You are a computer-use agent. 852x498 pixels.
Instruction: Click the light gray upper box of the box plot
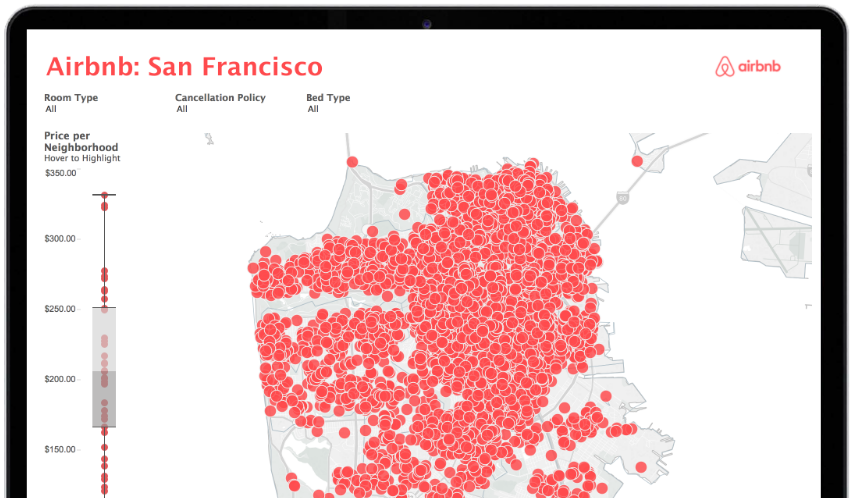104,339
